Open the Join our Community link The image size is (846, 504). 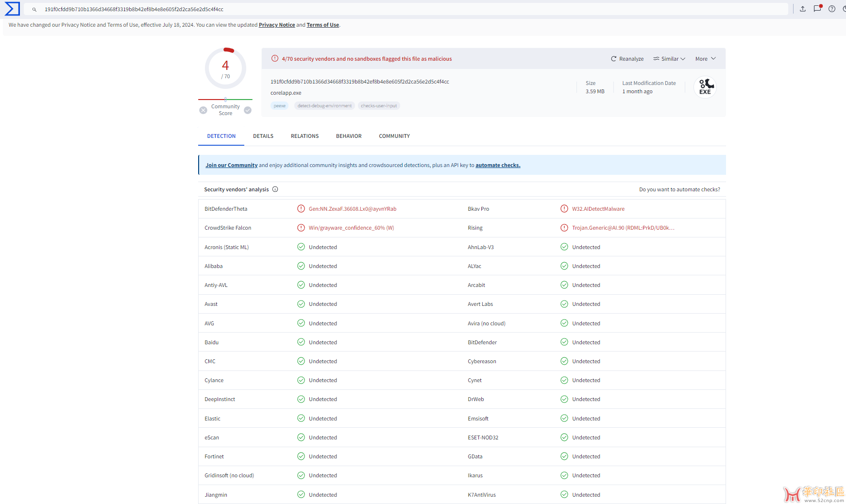point(232,165)
